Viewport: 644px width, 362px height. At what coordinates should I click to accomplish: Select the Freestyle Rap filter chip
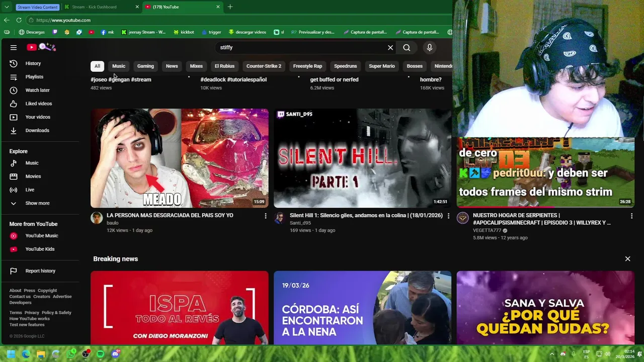pos(307,66)
